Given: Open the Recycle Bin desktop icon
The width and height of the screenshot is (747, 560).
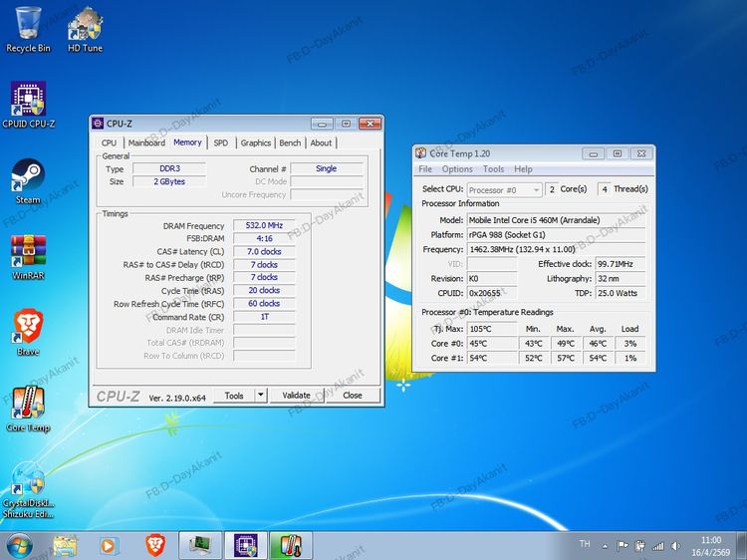Looking at the screenshot, I should click(28, 29).
